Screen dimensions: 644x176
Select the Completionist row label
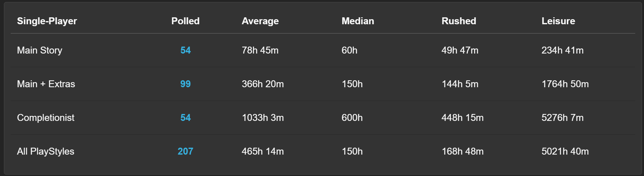tap(46, 118)
